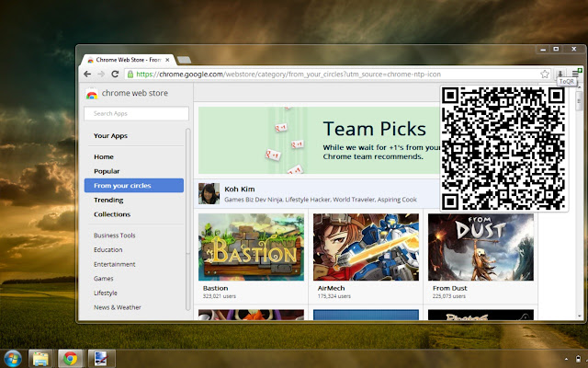588x368 pixels.
Task: Click "175,324 users" under AirMech
Action: [334, 296]
